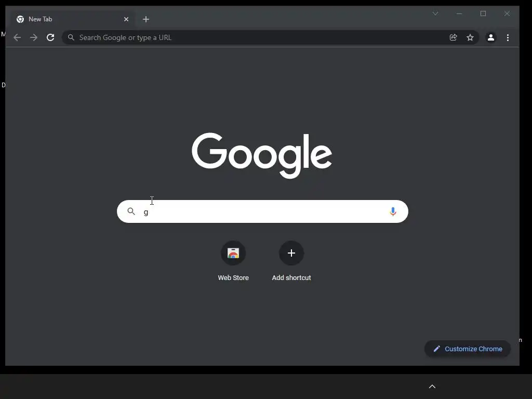
Task: Click the share this page icon
Action: coord(453,37)
